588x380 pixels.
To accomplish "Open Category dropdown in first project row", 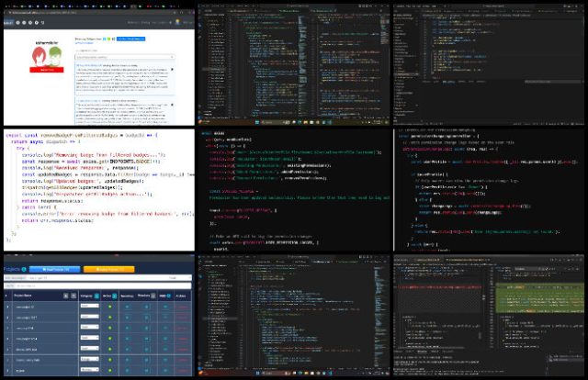I will (89, 304).
